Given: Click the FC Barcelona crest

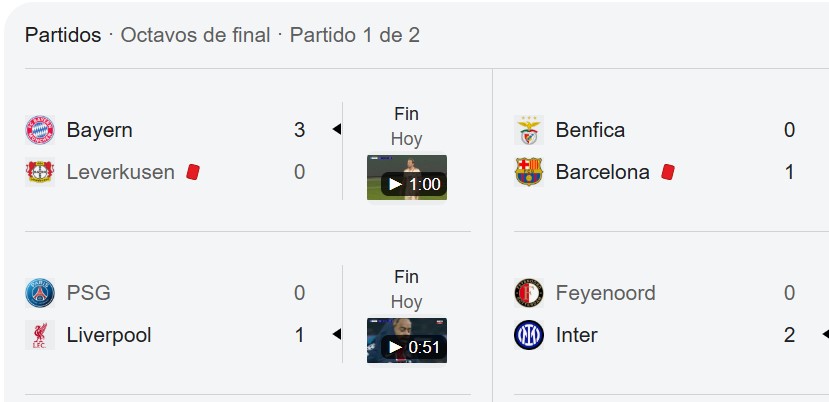Looking at the screenshot, I should point(529,172).
